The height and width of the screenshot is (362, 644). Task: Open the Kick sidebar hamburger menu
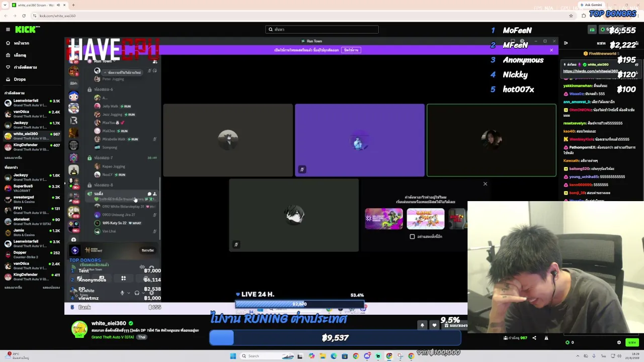pos(8,30)
